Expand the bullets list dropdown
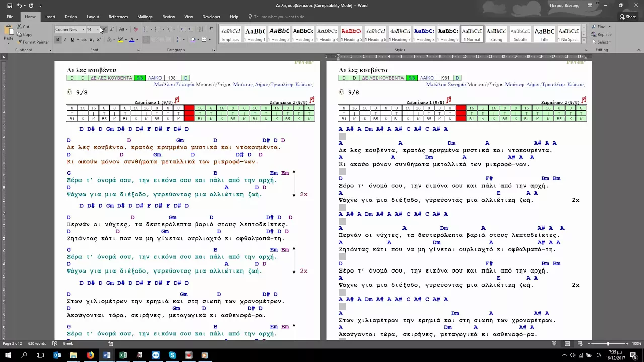 151,29
